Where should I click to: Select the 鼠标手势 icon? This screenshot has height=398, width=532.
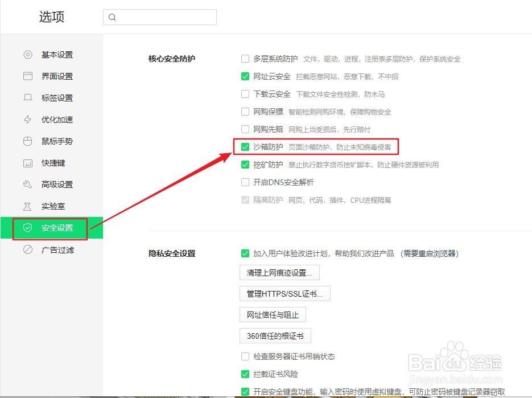pos(27,141)
